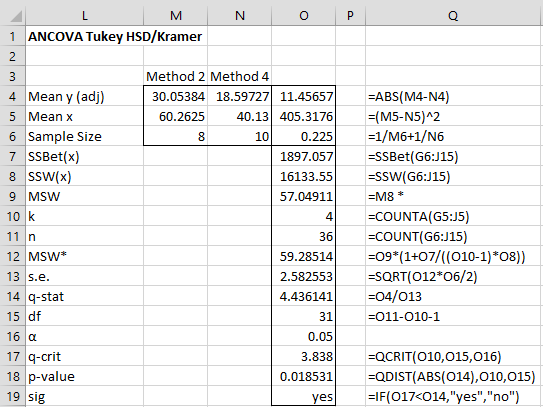Select cell with value 0.225
This screenshot has height=407, width=543.
[303, 136]
